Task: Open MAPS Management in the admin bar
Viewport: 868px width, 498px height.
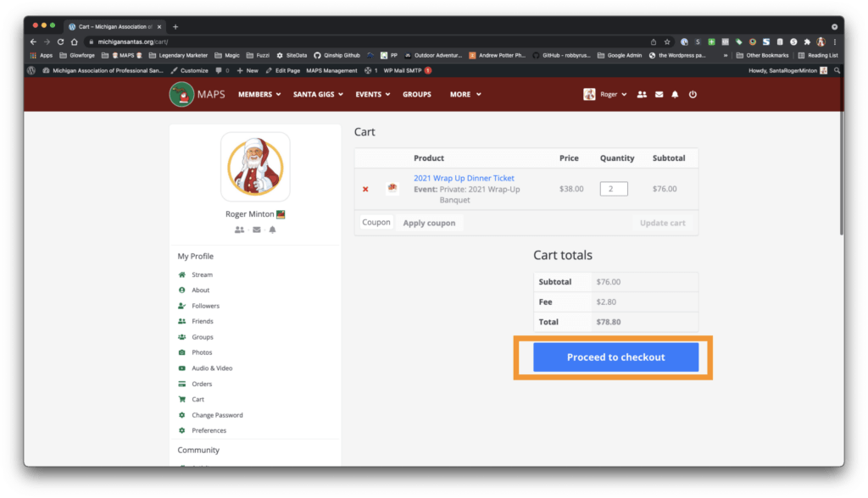Action: pos(331,71)
